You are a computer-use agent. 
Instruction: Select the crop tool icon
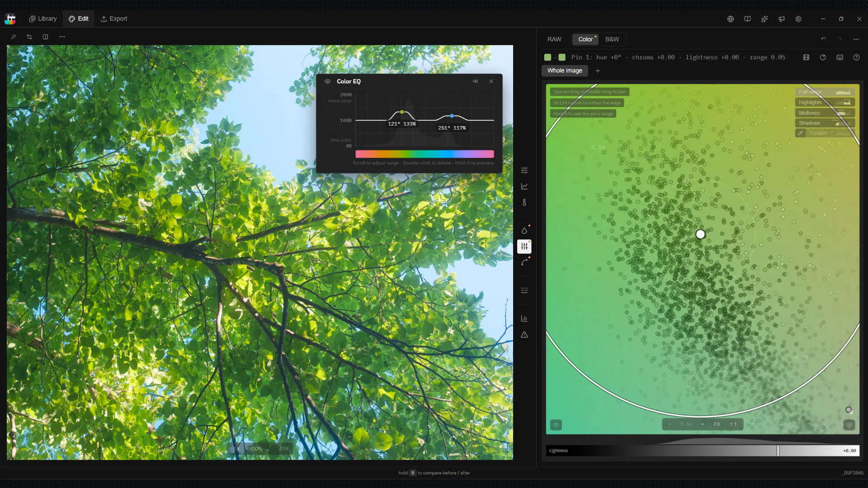click(29, 37)
